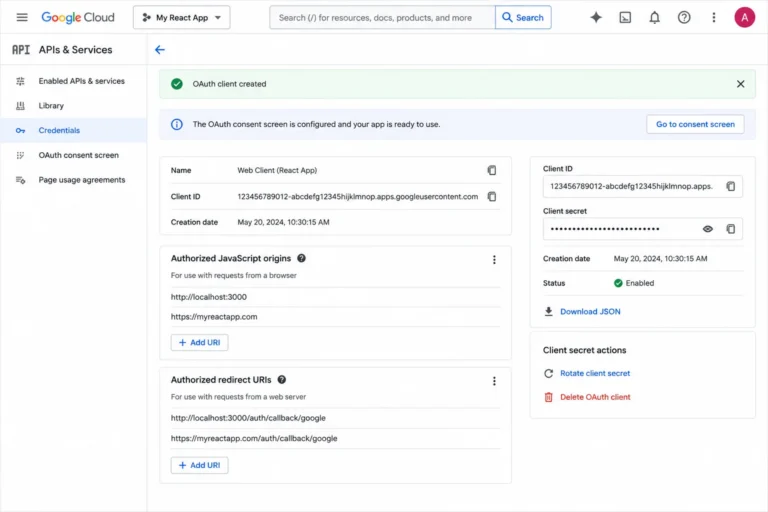Click Delete OAuth client
Image resolution: width=768 pixels, height=512 pixels.
coord(595,397)
